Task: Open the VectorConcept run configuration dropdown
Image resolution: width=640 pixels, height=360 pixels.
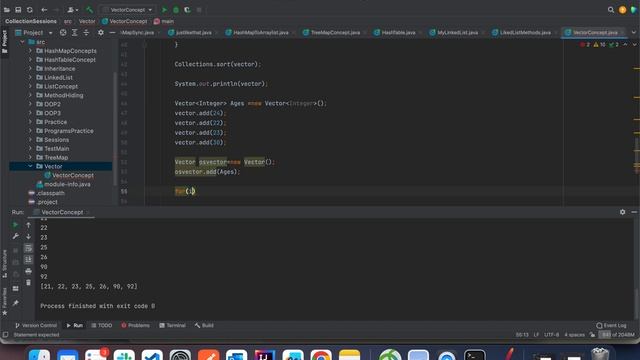Action: pos(128,10)
